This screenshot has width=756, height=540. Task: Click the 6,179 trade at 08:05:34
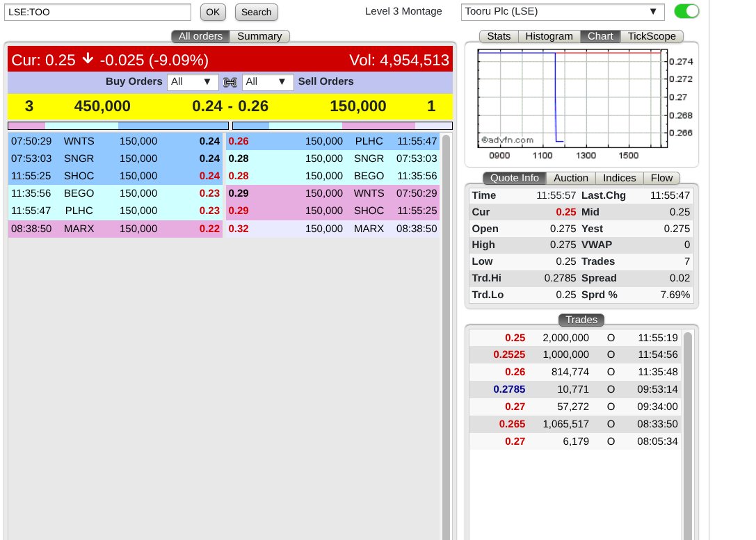point(574,441)
